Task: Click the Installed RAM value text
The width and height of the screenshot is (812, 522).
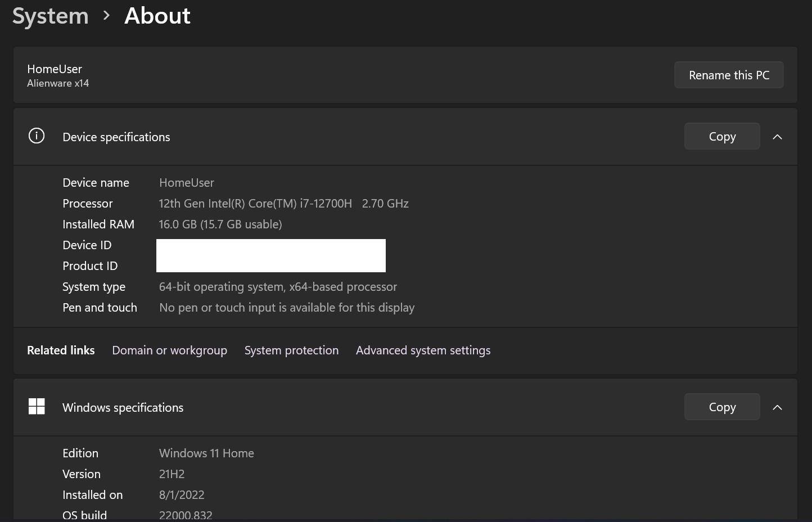Action: coord(220,224)
